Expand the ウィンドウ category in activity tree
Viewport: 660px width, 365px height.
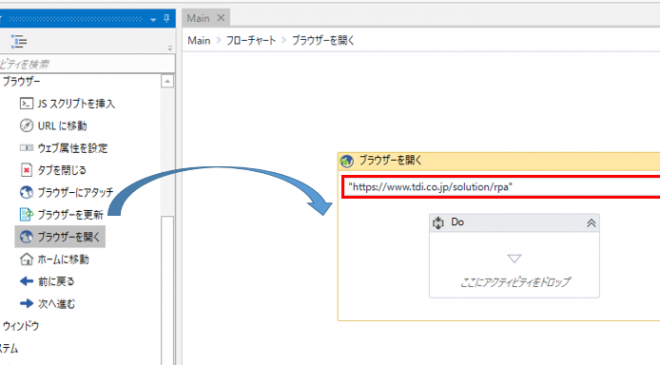click(21, 326)
